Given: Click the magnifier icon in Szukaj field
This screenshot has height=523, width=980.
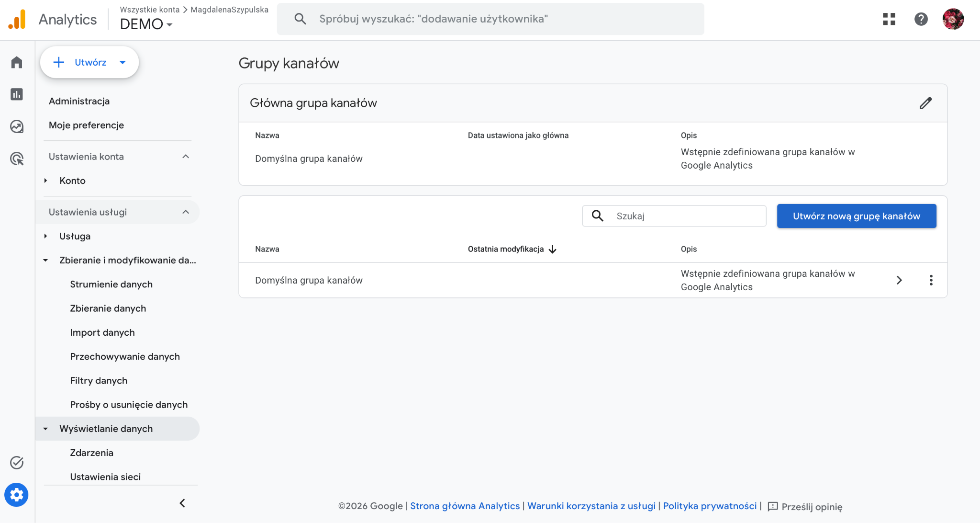Looking at the screenshot, I should coord(598,216).
